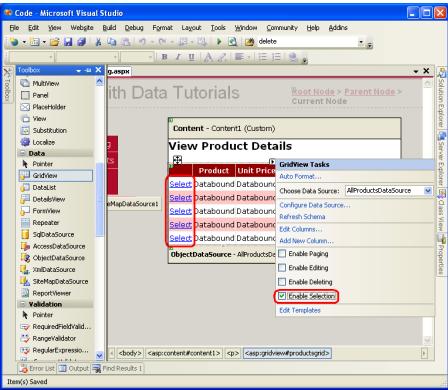Select SqlDataSource control in Toolbox
The image size is (448, 390).
tap(53, 234)
